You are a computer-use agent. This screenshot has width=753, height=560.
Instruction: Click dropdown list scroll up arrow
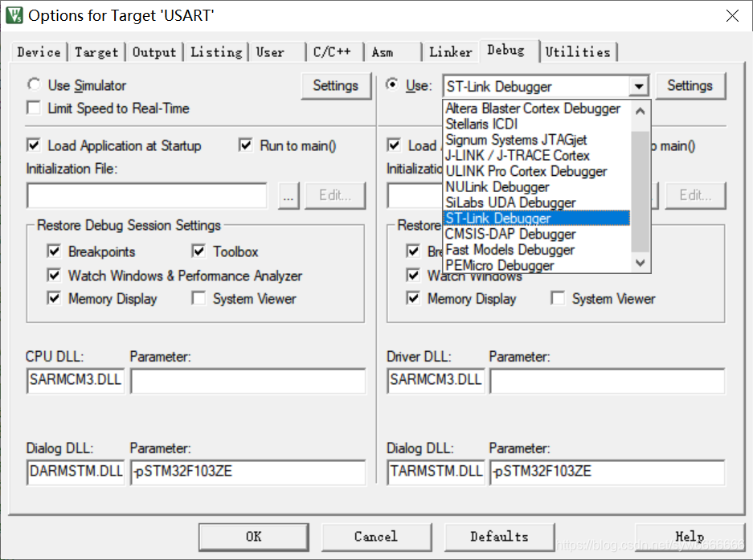(x=640, y=112)
